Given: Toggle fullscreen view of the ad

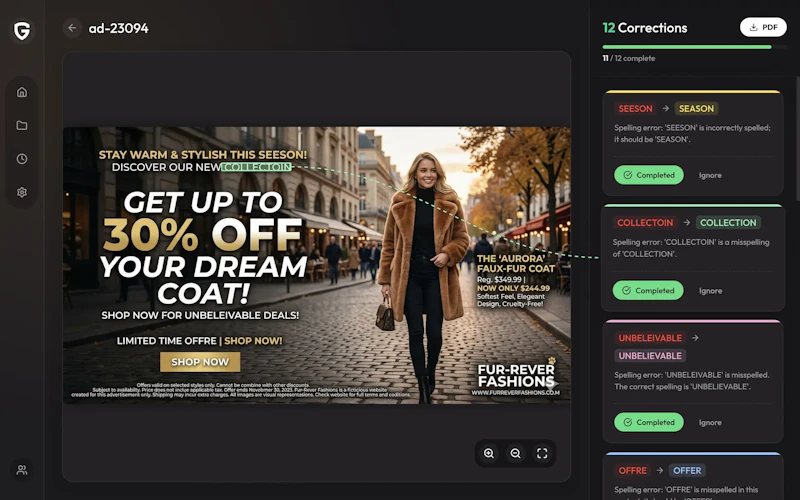Looking at the screenshot, I should pyautogui.click(x=542, y=453).
